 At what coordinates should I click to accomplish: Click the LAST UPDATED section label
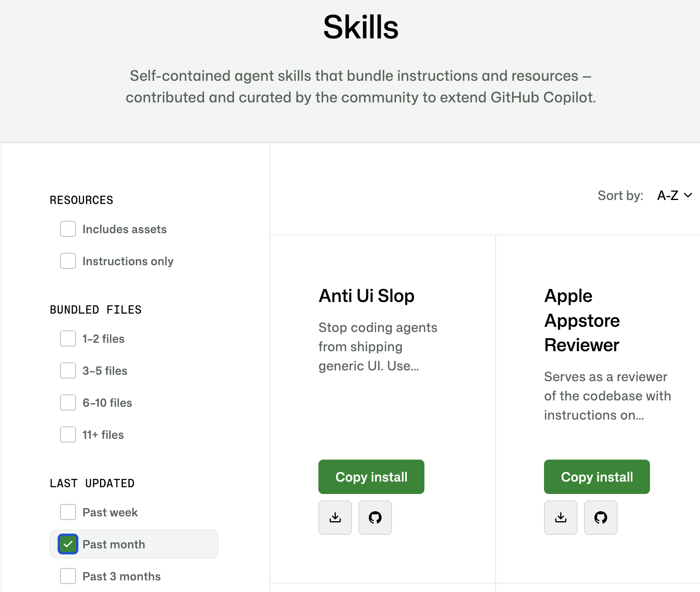coord(92,483)
